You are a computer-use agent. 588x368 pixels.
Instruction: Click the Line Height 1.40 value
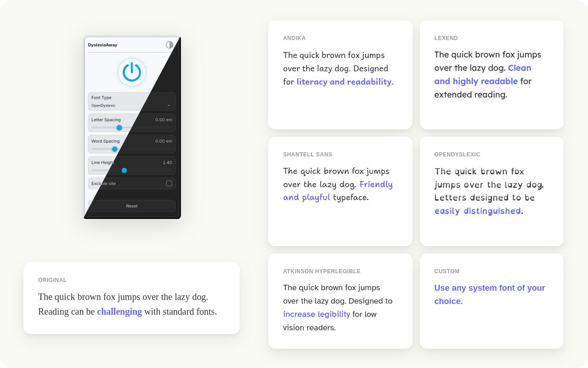click(167, 162)
